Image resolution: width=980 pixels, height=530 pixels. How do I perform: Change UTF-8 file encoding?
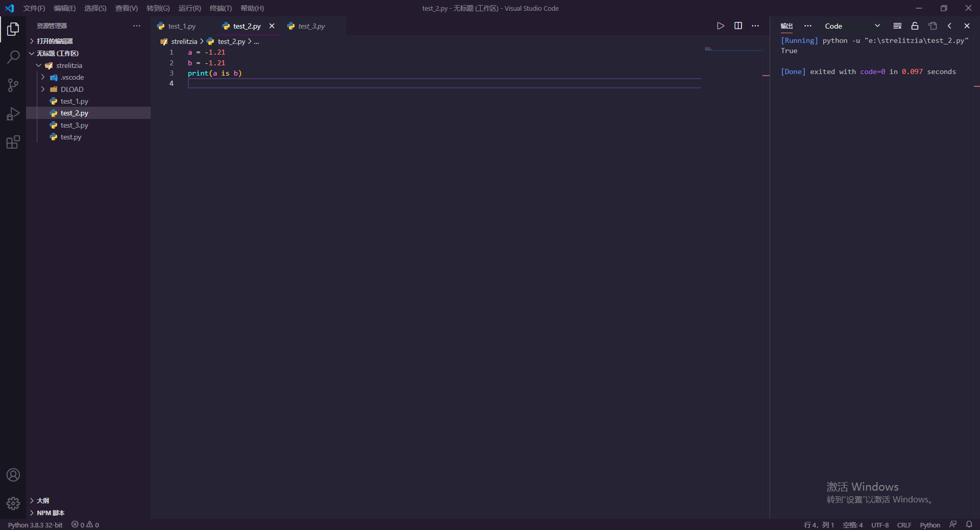click(x=880, y=525)
